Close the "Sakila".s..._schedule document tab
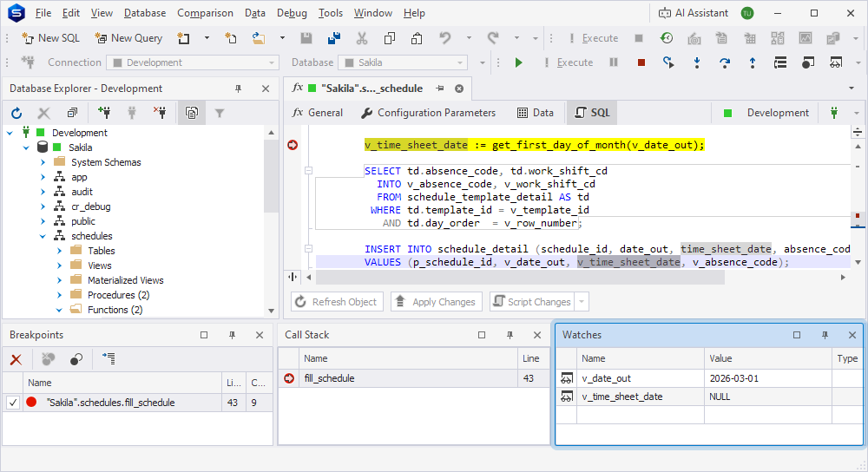This screenshot has height=472, width=868. tap(459, 88)
